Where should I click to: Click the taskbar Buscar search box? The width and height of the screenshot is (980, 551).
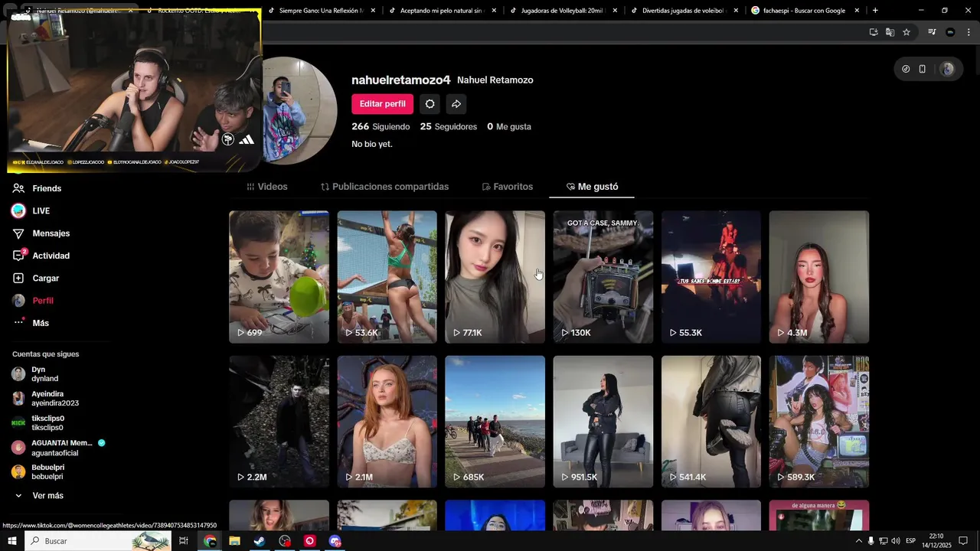(x=98, y=541)
